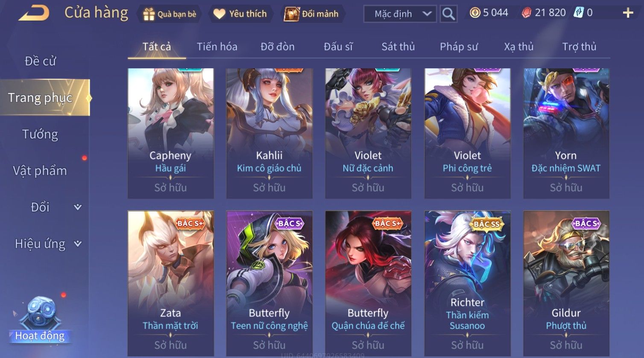Open the Hoạt động event icon

click(40, 319)
